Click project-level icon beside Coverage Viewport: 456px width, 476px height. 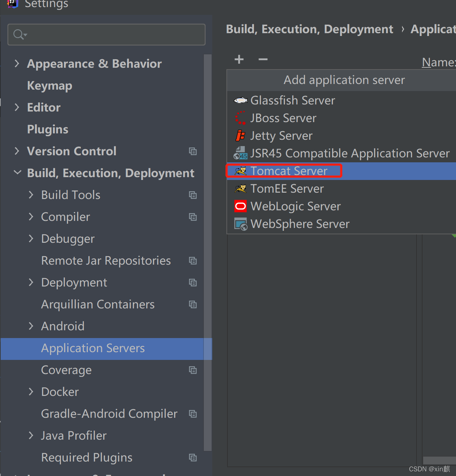pyautogui.click(x=193, y=370)
